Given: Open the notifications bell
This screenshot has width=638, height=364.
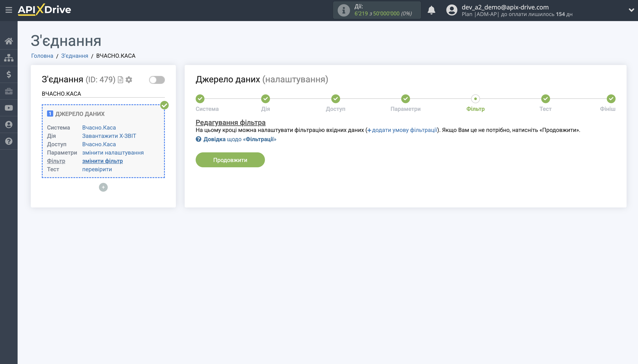Looking at the screenshot, I should click(431, 10).
